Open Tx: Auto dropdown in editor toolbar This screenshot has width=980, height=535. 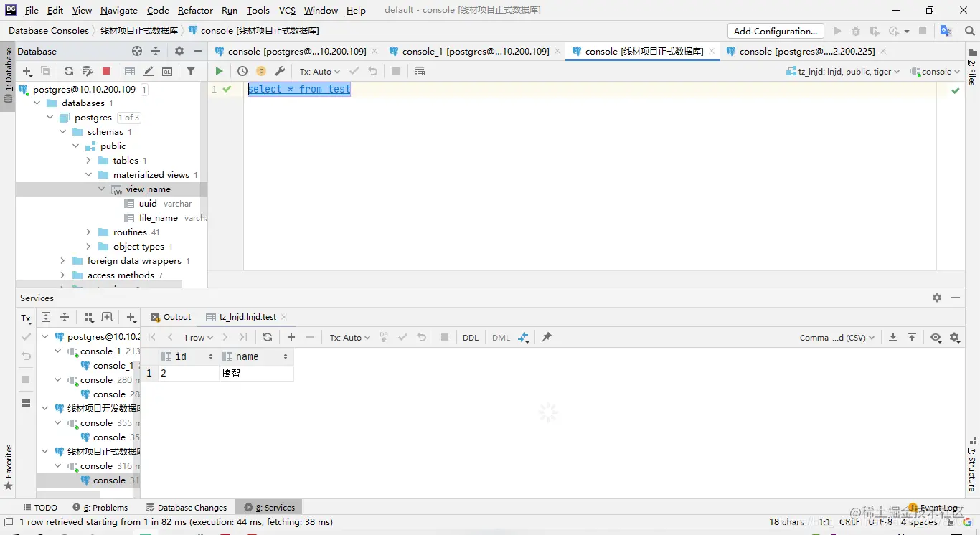pos(319,72)
